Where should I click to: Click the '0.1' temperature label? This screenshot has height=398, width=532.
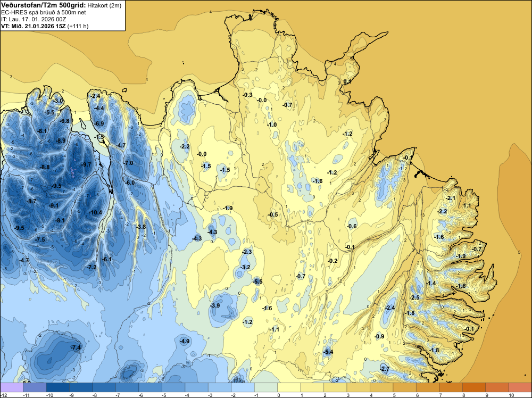click(347, 82)
